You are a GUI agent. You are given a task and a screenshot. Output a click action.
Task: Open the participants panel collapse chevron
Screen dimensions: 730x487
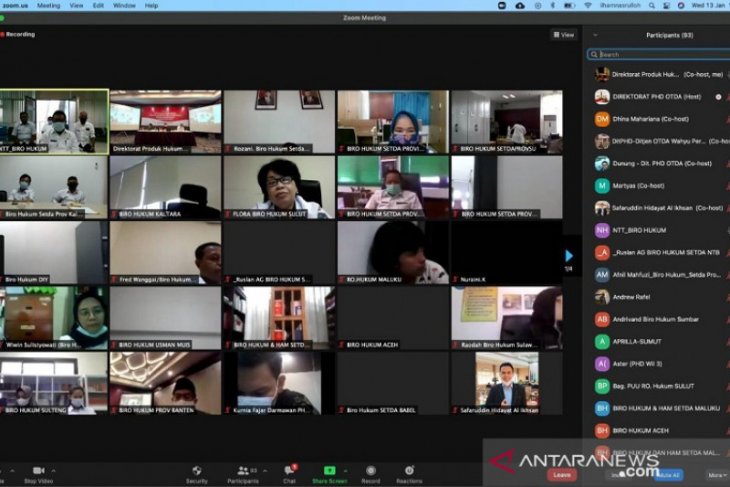(x=595, y=35)
